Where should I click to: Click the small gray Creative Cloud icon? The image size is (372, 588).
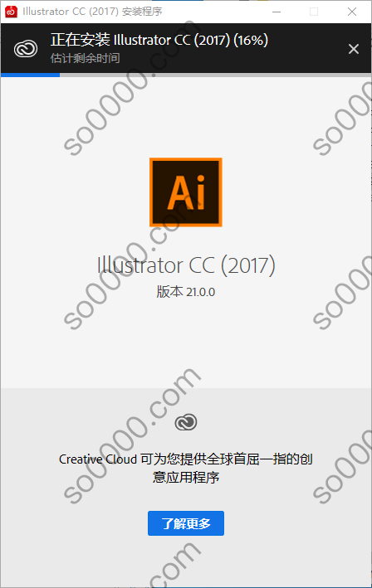(x=186, y=422)
